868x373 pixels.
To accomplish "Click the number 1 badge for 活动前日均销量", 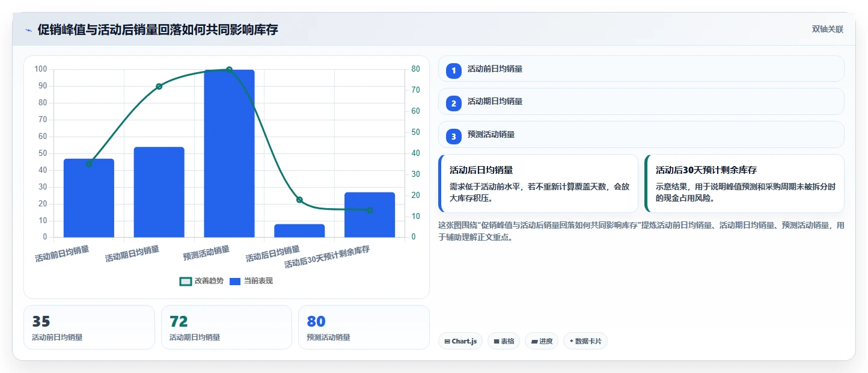I will (454, 70).
